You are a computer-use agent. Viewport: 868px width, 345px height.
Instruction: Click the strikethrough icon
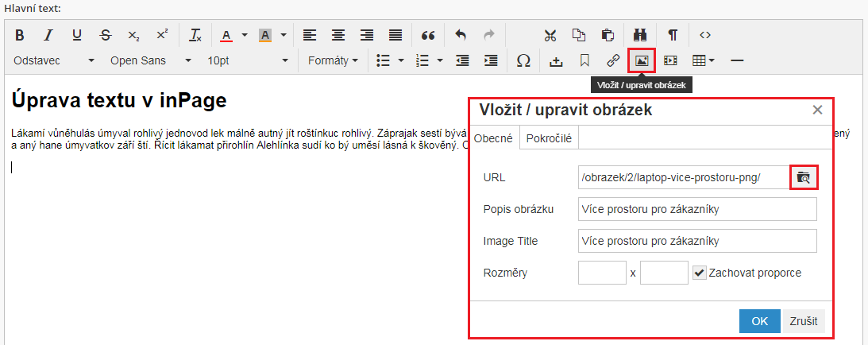(x=105, y=35)
